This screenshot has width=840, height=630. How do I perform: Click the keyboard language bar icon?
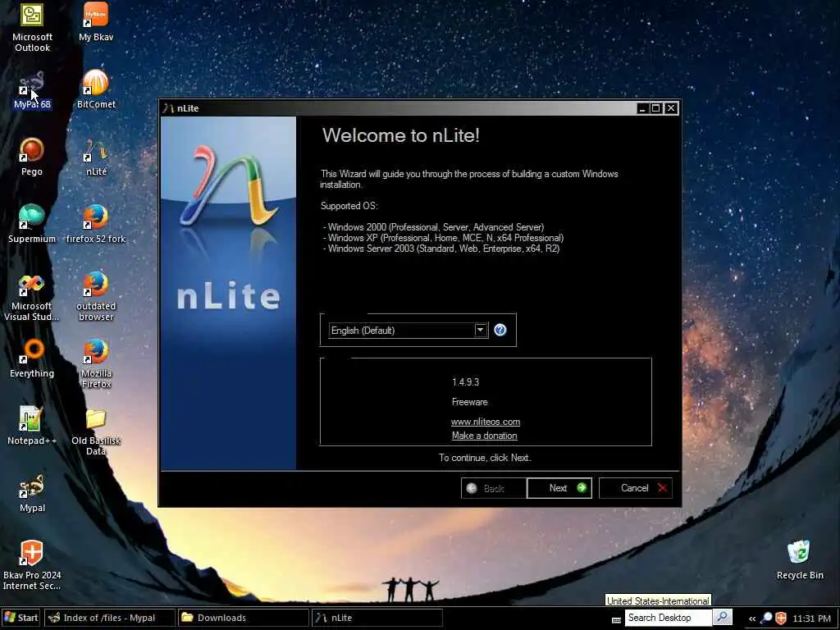coord(616,619)
